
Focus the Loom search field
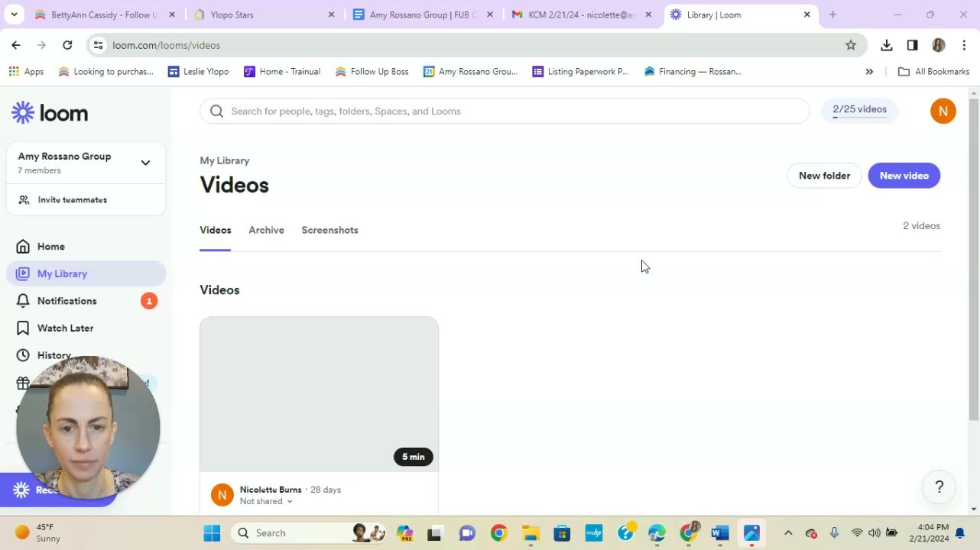(x=505, y=111)
